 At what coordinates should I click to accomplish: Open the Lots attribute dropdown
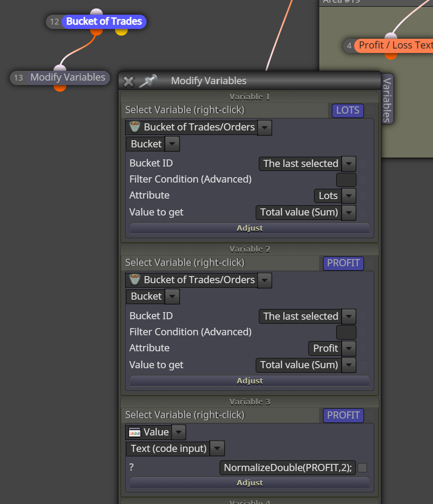coord(349,196)
